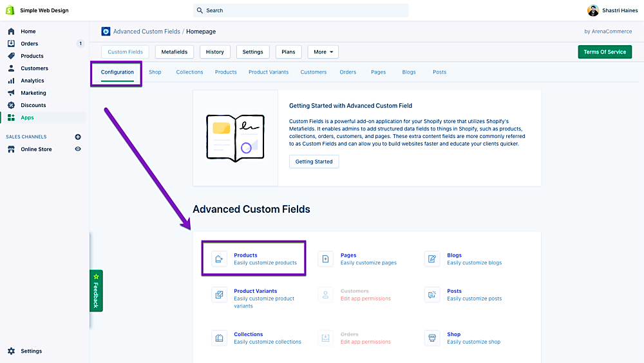Image resolution: width=644 pixels, height=363 pixels.
Task: Open the Posts tab
Action: pos(439,72)
